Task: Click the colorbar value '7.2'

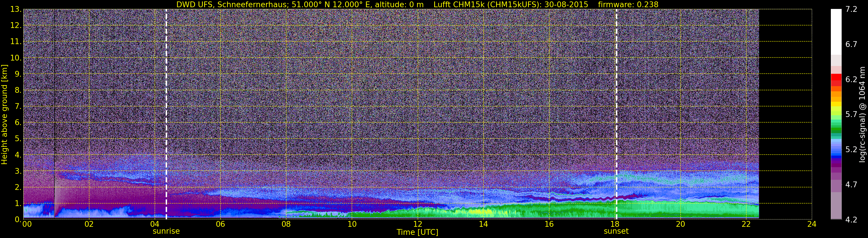Action: click(x=851, y=10)
